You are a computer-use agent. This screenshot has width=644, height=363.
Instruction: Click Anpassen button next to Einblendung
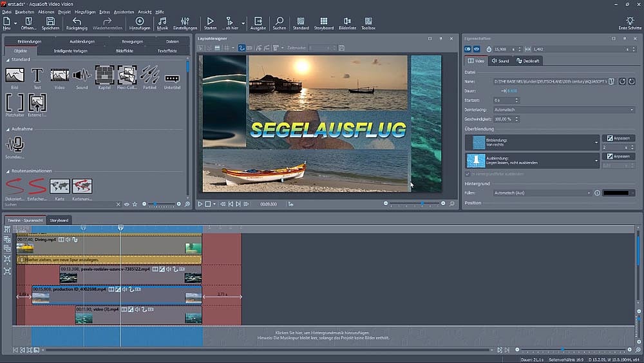click(618, 139)
